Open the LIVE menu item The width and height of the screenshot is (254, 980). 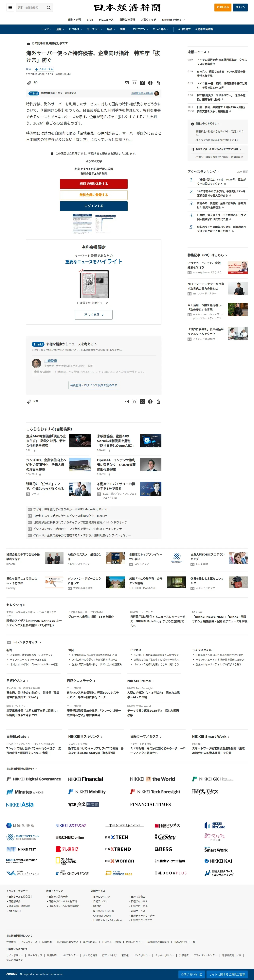coord(90,20)
